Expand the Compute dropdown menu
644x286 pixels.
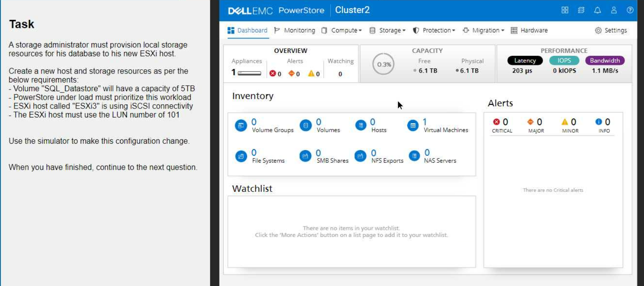coord(342,30)
